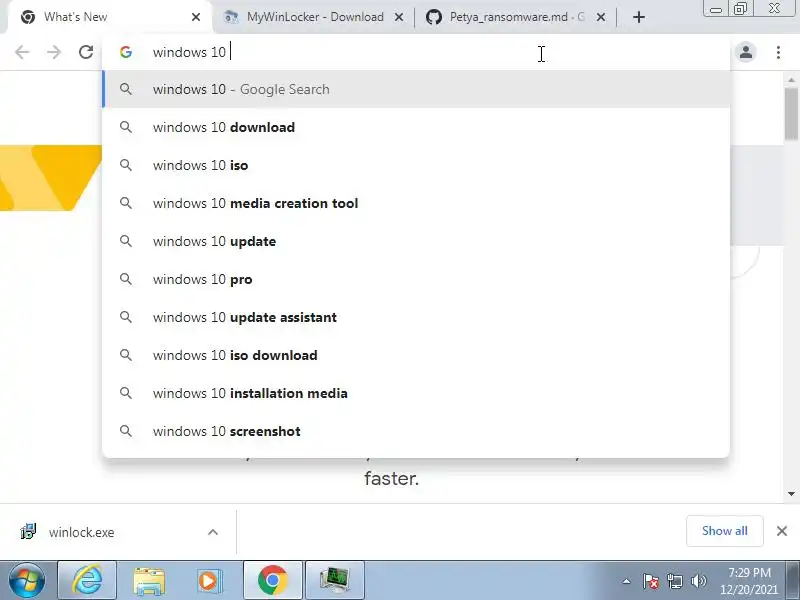
Task: Pick the 'windows 10 pro' suggestion
Action: [x=416, y=279]
